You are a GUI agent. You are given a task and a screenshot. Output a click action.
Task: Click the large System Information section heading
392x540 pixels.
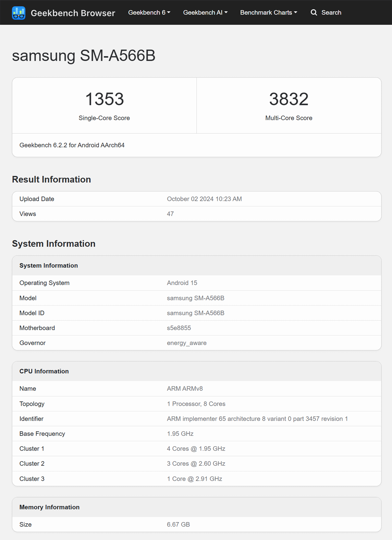tap(54, 244)
